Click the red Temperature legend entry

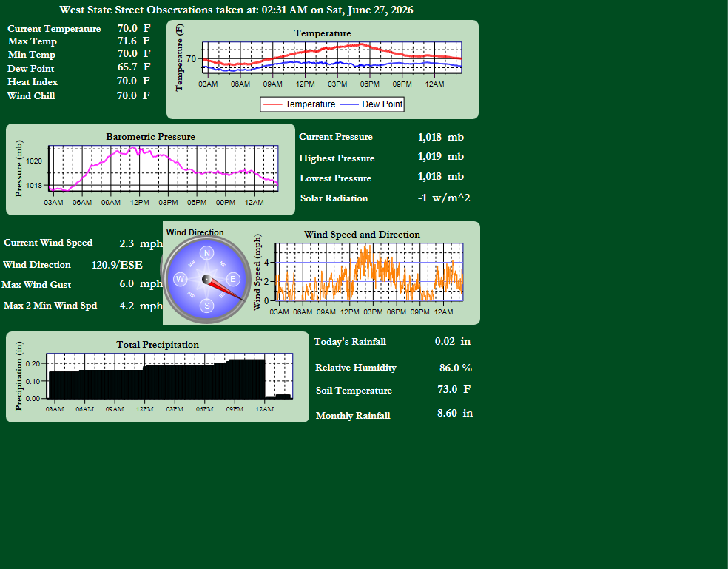tap(300, 104)
